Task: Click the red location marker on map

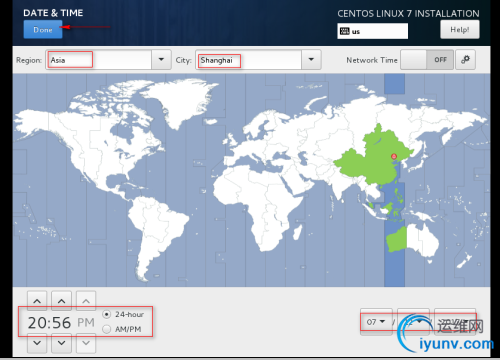Action: click(x=394, y=157)
